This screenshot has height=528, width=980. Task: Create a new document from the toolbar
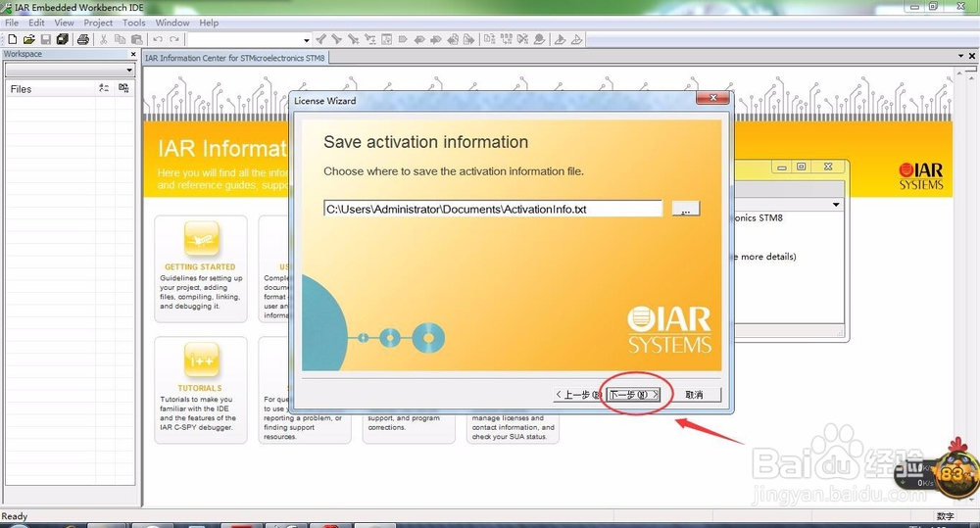[x=13, y=39]
